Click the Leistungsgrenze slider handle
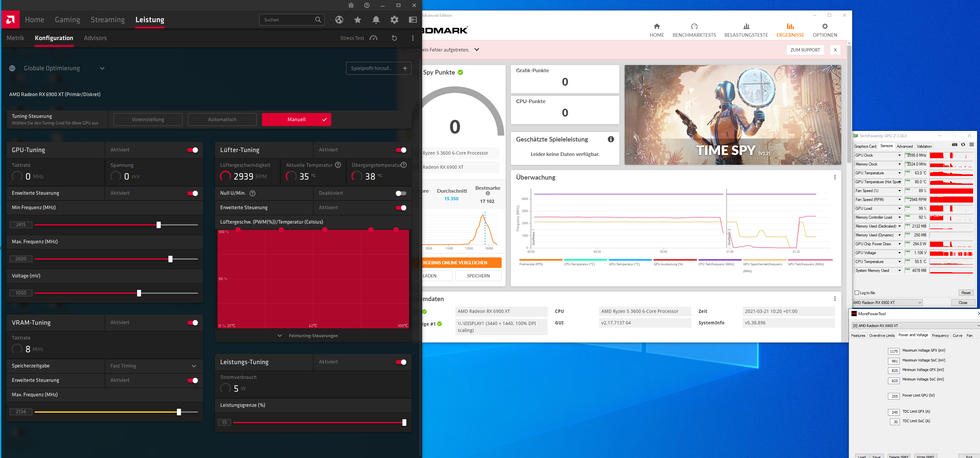Viewport: 980px width, 458px height. (x=404, y=423)
